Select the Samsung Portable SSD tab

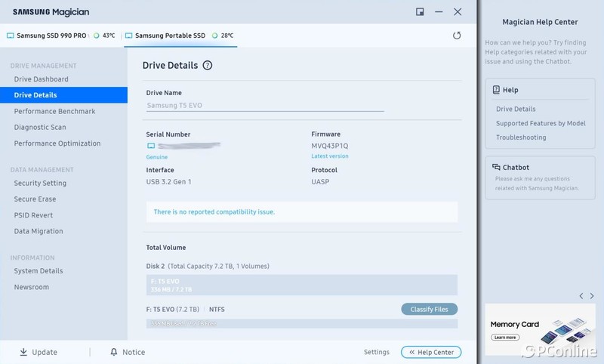point(170,35)
